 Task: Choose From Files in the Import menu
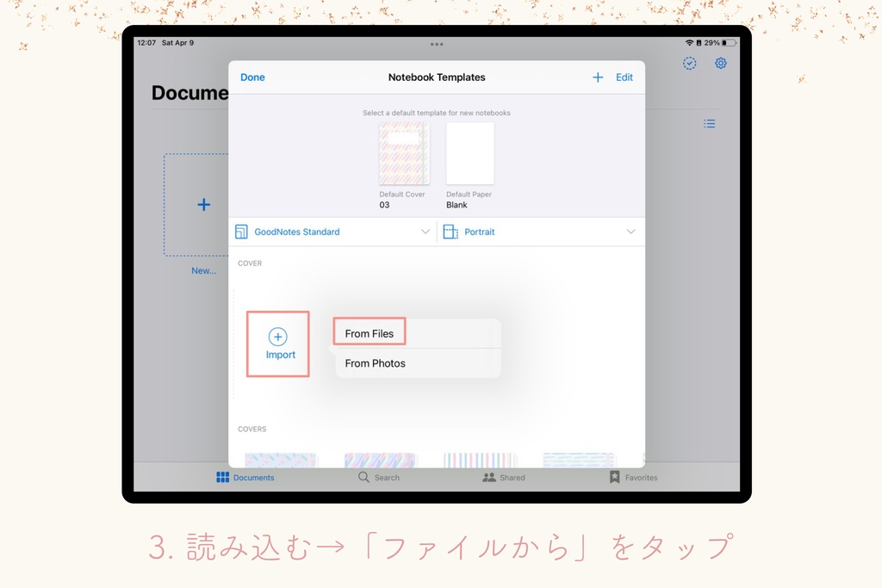[369, 331]
